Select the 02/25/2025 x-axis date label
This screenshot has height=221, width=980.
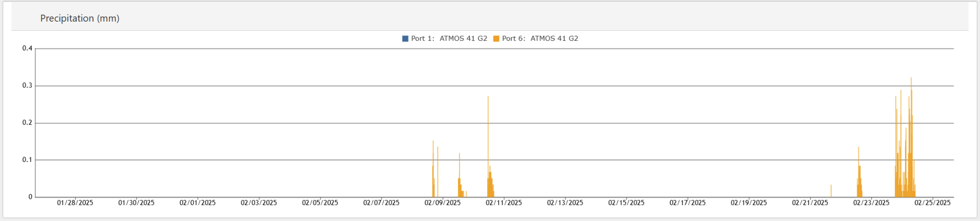coord(932,203)
